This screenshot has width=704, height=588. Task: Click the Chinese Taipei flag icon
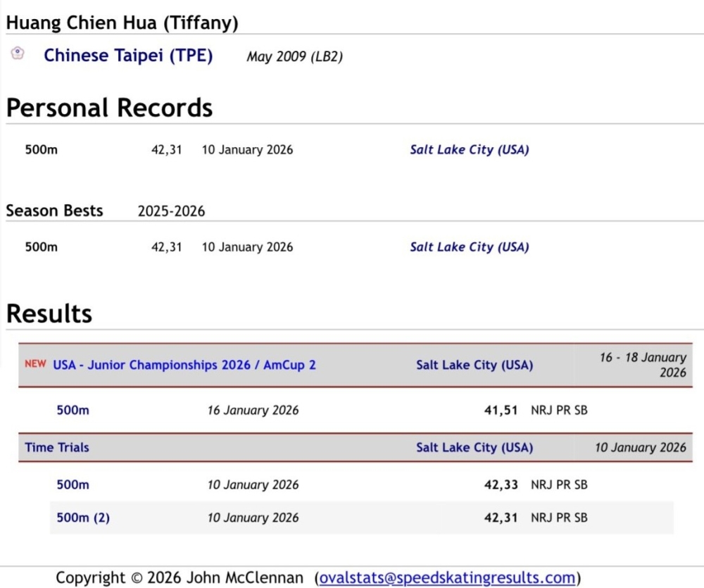pos(18,54)
